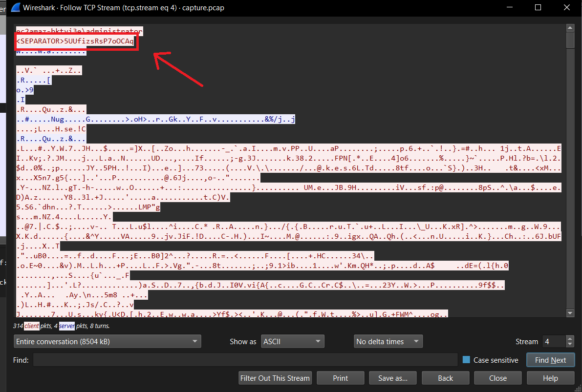
Task: Open the No delta times dropdown
Action: [388, 341]
